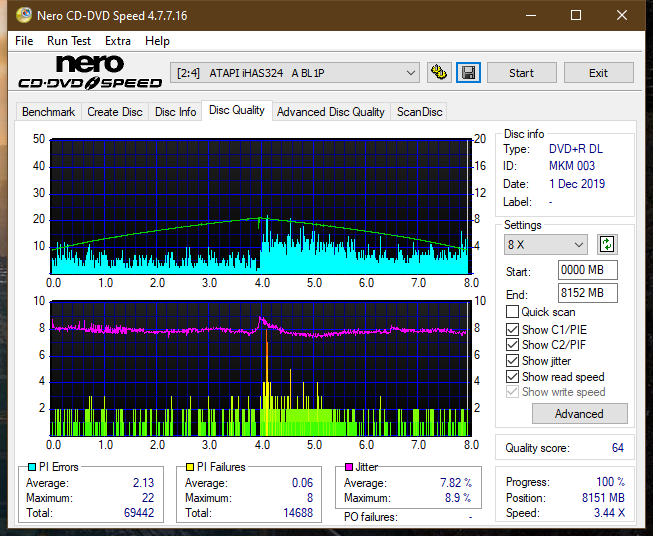Click PI Errors maximum value 22
The image size is (653, 536).
pyautogui.click(x=148, y=498)
